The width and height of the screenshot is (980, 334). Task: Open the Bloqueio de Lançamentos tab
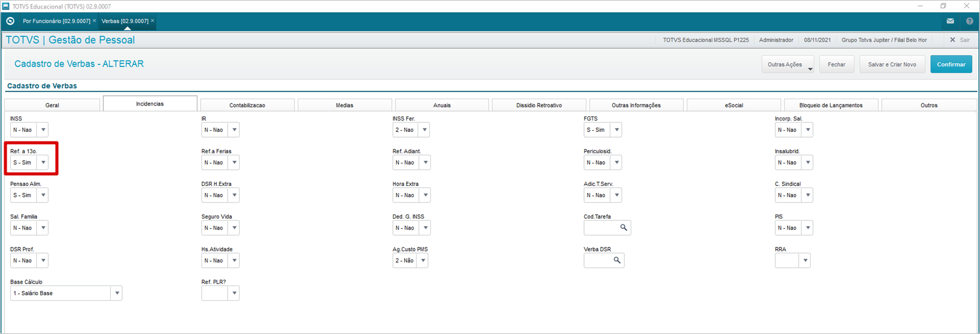[831, 105]
